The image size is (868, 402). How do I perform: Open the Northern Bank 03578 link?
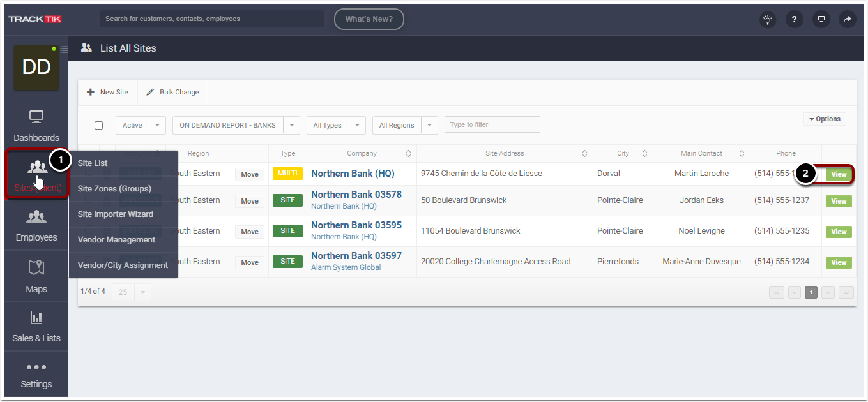pos(356,195)
